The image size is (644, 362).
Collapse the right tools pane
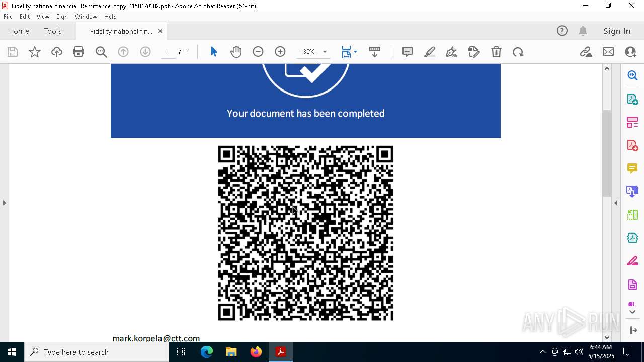[x=616, y=203]
